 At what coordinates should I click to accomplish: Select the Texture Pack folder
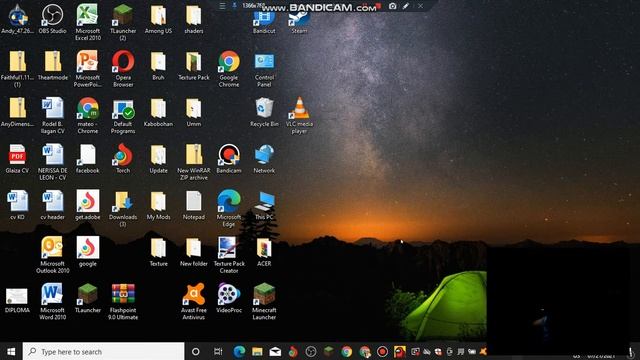click(193, 65)
